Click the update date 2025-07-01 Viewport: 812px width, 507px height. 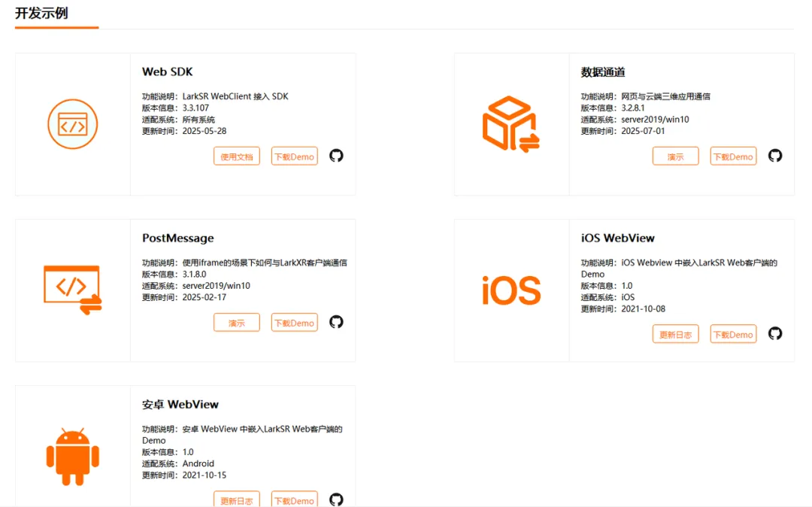click(643, 131)
